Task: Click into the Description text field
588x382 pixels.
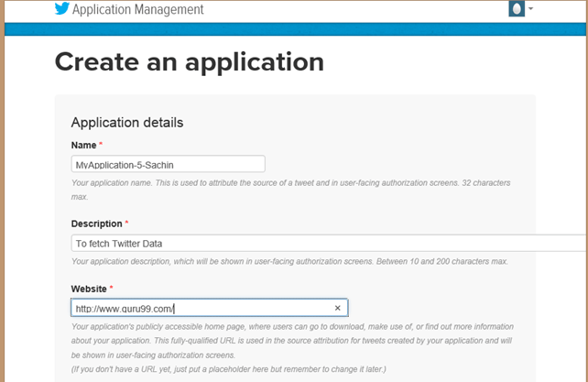Action: pos(321,243)
